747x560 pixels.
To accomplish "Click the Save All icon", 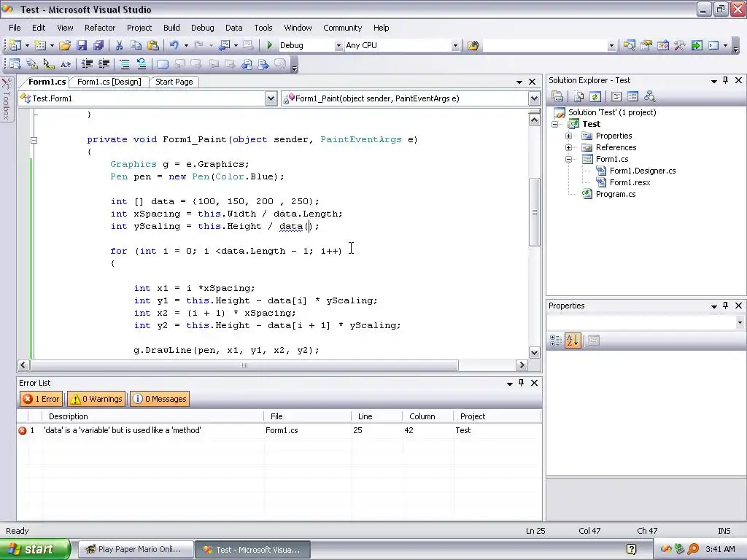I will click(x=98, y=45).
